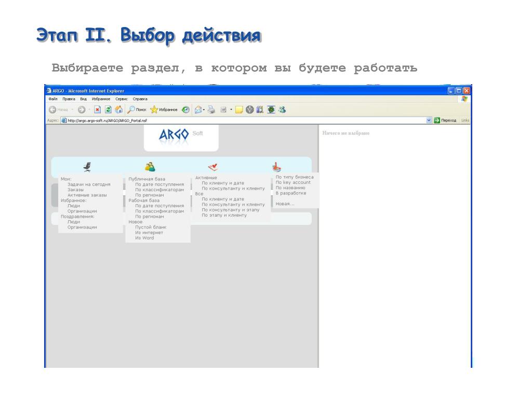Click the Messenger people icon
This screenshot has height=399, width=532.
point(282,110)
